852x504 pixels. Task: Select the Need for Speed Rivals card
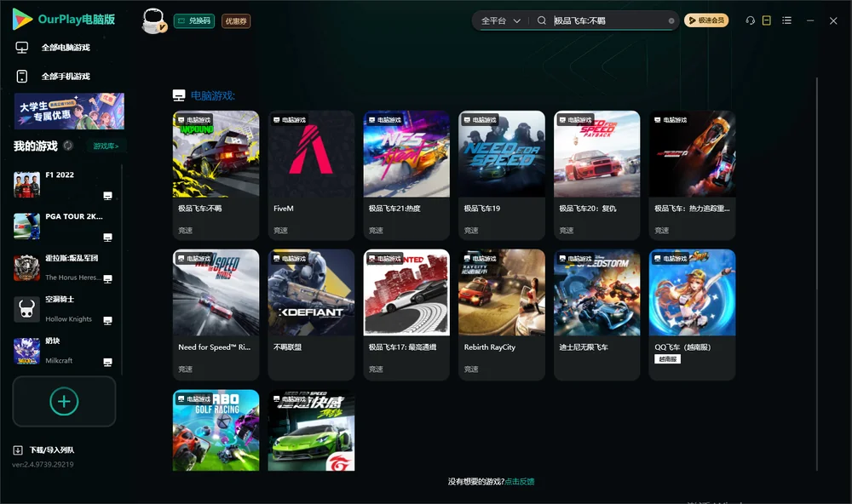(216, 314)
